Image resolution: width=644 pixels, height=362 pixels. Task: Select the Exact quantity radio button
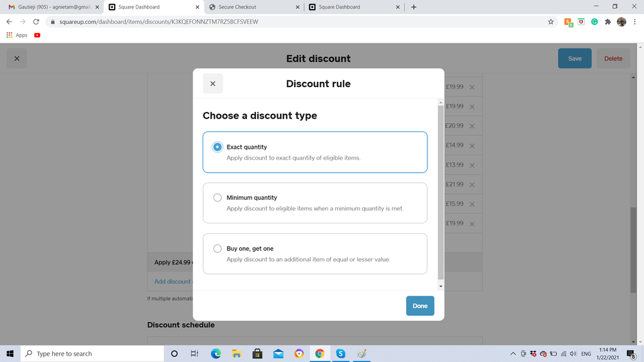tap(217, 147)
